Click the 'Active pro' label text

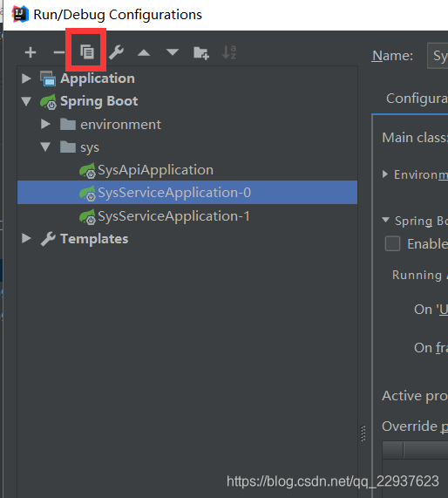pyautogui.click(x=415, y=396)
